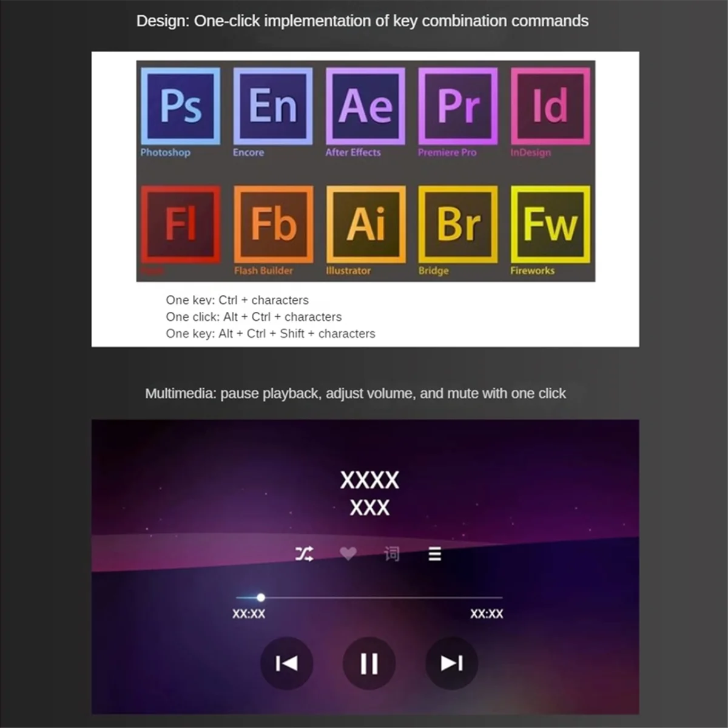The image size is (728, 728).
Task: Open the Fireworks Fw icon
Action: (550, 224)
